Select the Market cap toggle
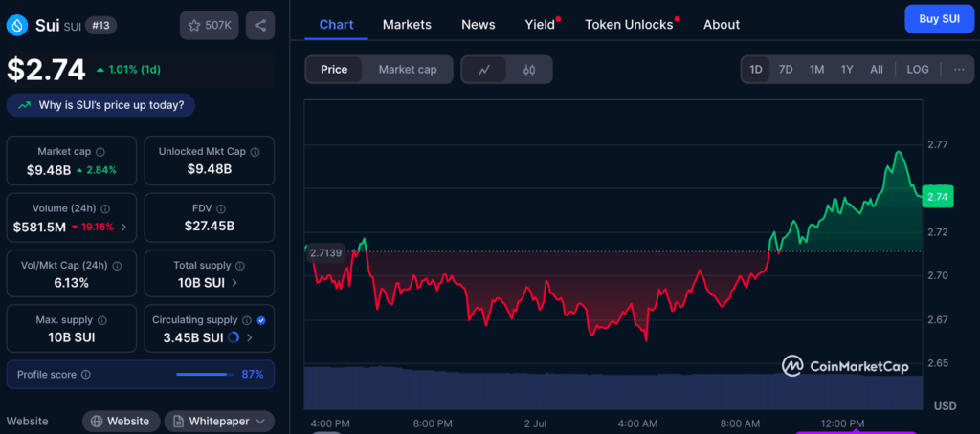 (x=408, y=70)
